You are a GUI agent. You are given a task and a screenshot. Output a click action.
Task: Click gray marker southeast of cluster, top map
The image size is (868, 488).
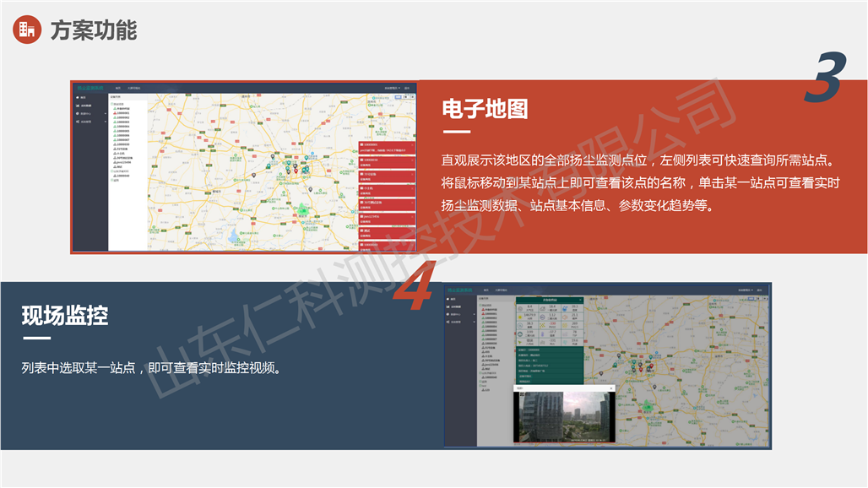311,189
